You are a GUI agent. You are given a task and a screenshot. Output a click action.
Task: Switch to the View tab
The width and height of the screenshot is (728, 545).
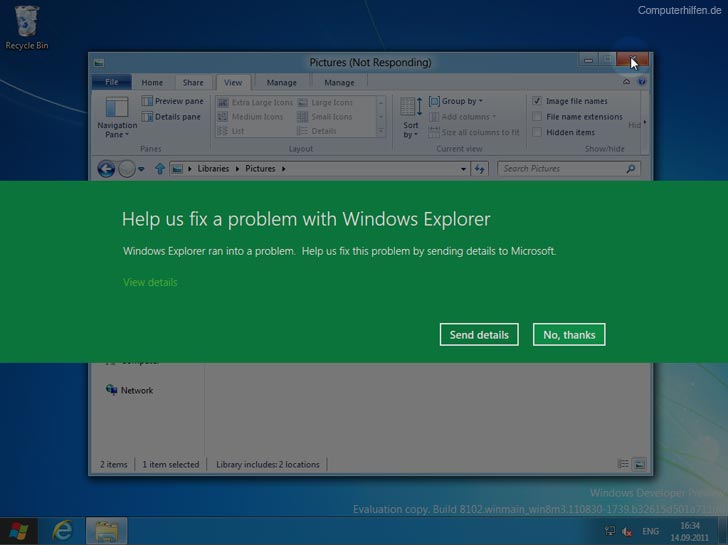[x=233, y=82]
